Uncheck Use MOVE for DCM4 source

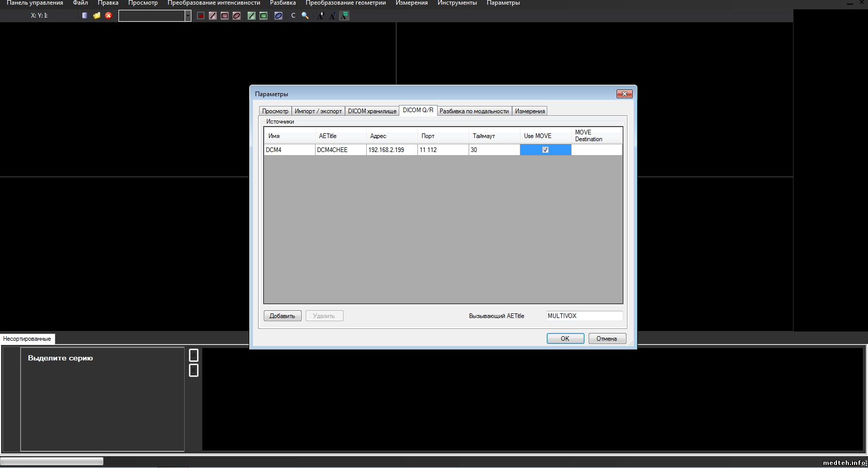tap(545, 150)
